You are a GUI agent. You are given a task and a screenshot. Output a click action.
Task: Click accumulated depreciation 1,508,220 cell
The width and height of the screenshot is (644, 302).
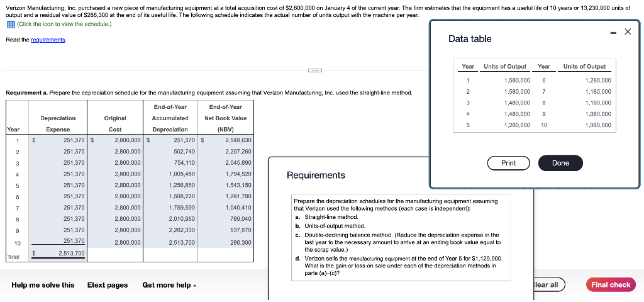[x=170, y=196]
